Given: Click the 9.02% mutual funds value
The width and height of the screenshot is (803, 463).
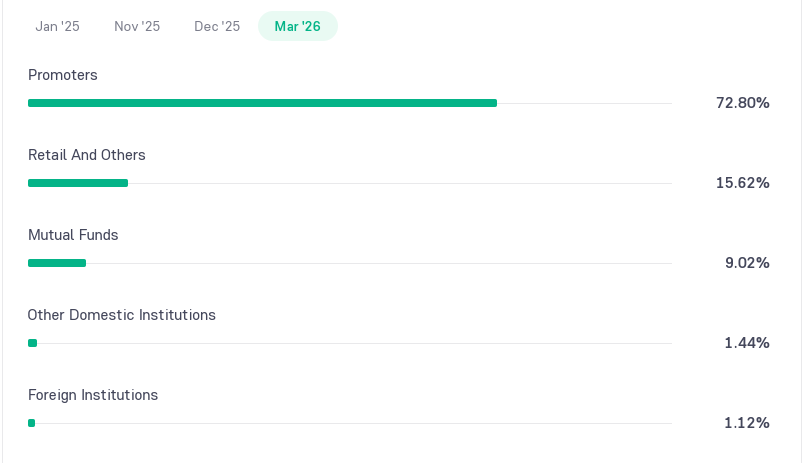Looking at the screenshot, I should (x=747, y=263).
